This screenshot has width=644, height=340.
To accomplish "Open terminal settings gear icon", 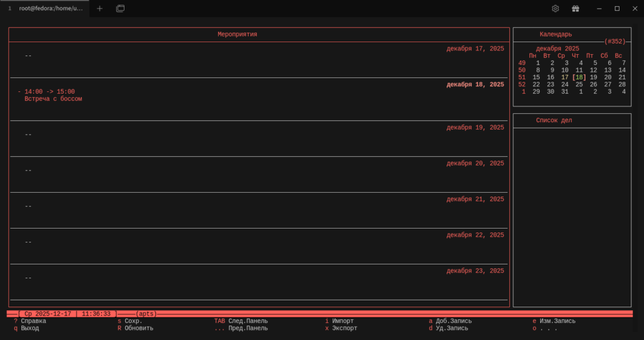I will click(555, 8).
